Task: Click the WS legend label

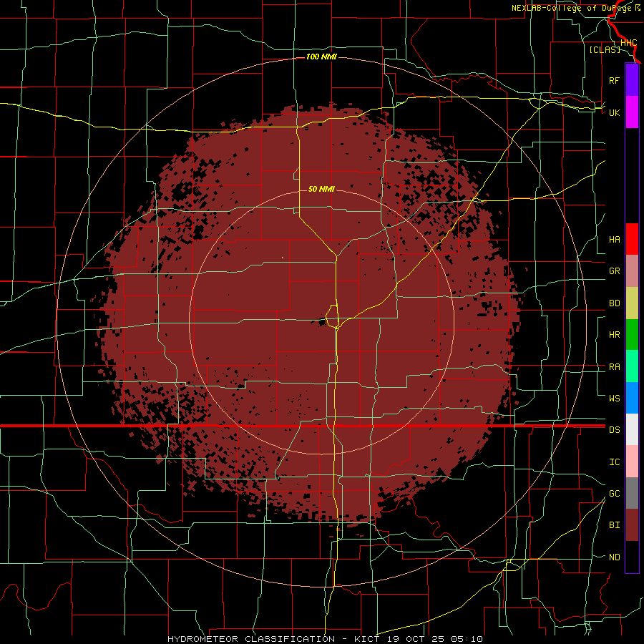Action: (x=614, y=399)
